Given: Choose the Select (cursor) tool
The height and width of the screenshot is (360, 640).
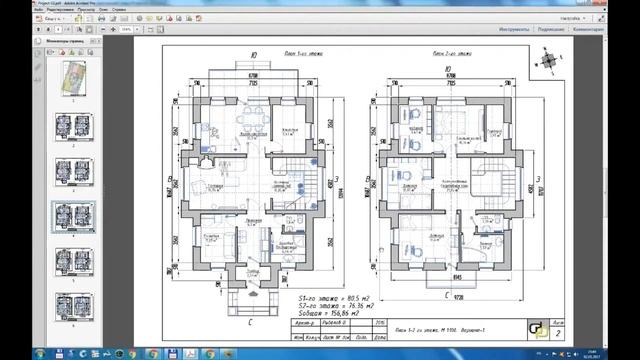Looking at the screenshot, I should click(x=79, y=29).
